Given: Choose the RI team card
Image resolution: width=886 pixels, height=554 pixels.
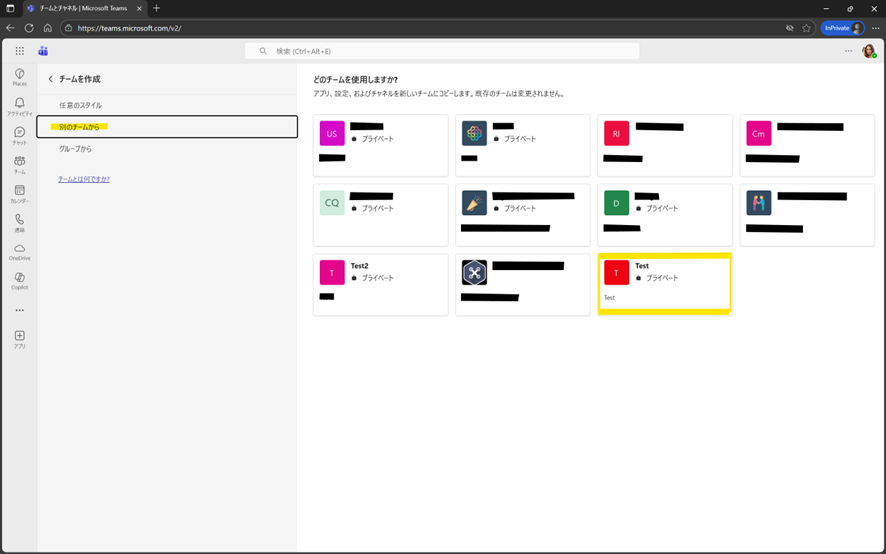Looking at the screenshot, I should pos(664,145).
